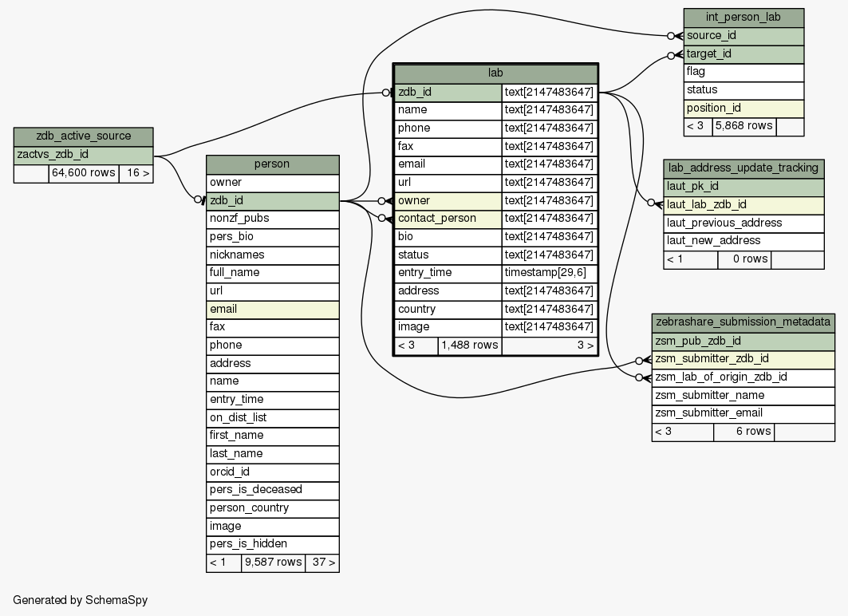Select the zactvs_zdb_id column
Viewport: 848px width, 616px height.
point(83,154)
